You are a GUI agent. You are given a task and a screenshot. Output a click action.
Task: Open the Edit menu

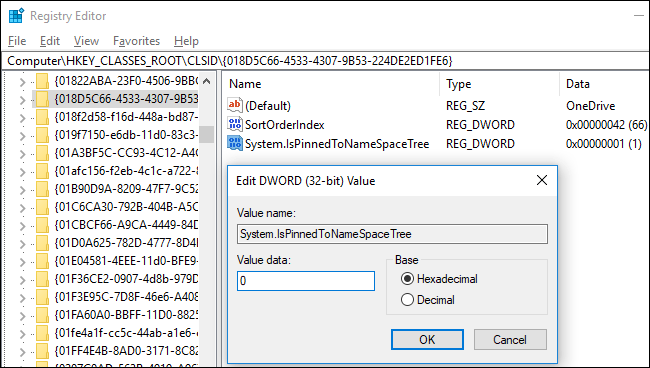(x=50, y=41)
